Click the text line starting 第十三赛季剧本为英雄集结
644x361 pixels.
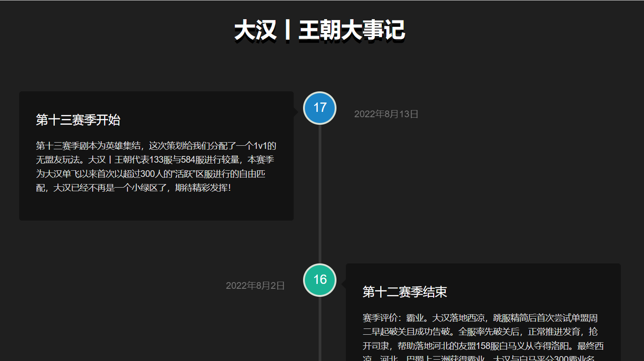156,146
